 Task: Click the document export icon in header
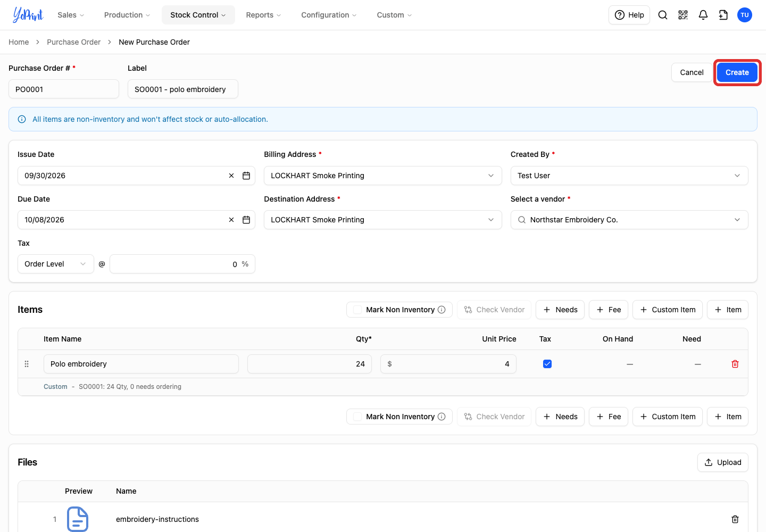723,15
